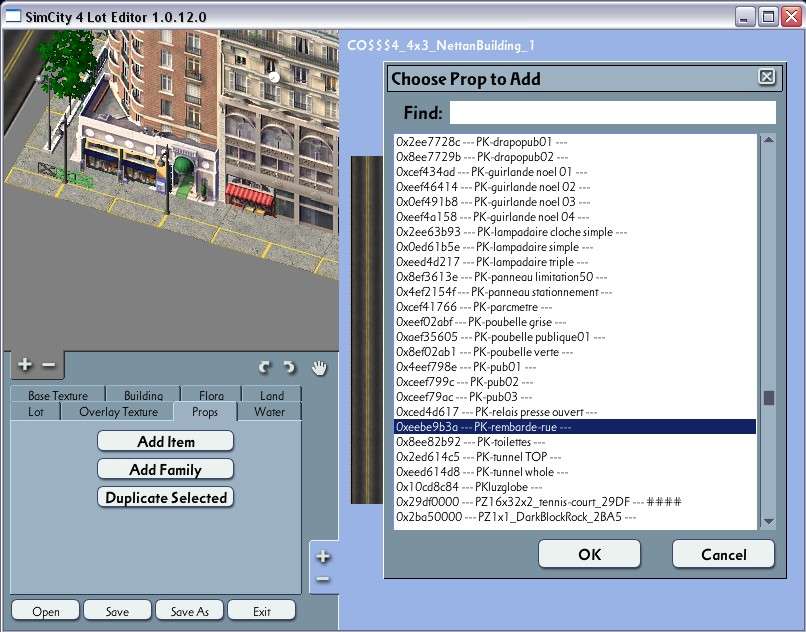806x632 pixels.
Task: Select prop PZ16x32x2_tennis-court_29DF
Action: 575,501
